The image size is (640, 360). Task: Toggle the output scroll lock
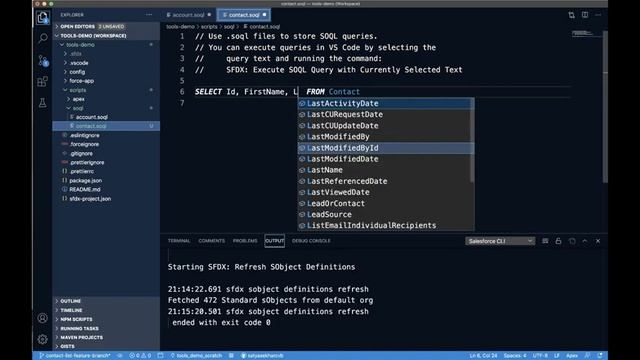click(558, 241)
